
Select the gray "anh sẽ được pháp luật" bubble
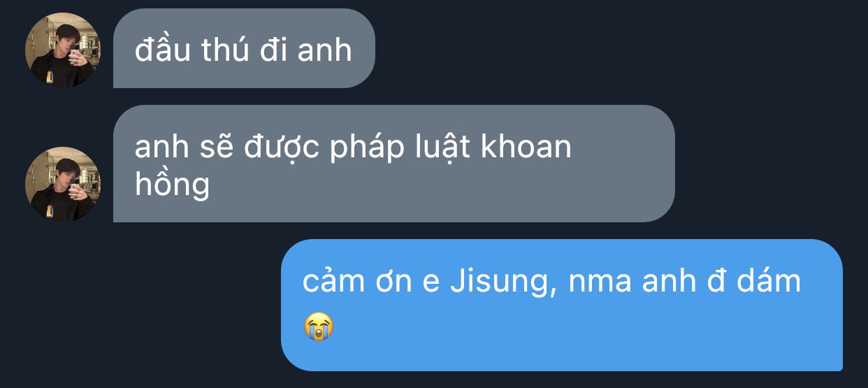pyautogui.click(x=393, y=164)
